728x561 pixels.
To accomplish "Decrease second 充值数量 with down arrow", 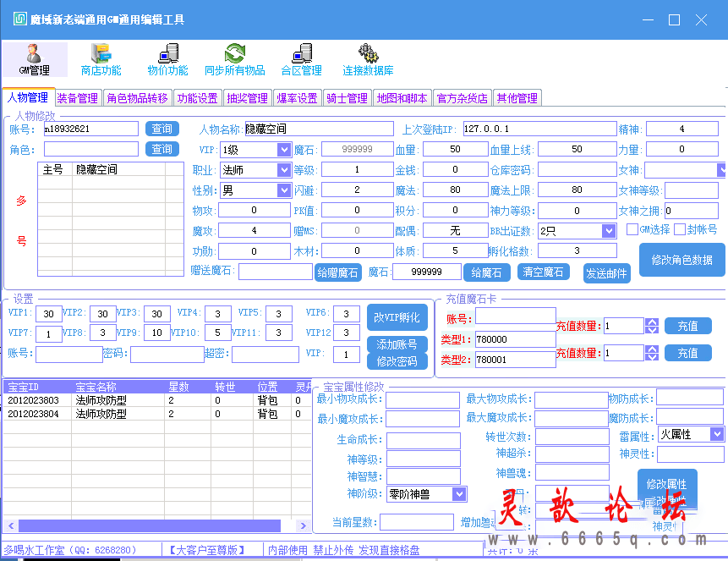I will coord(652,357).
